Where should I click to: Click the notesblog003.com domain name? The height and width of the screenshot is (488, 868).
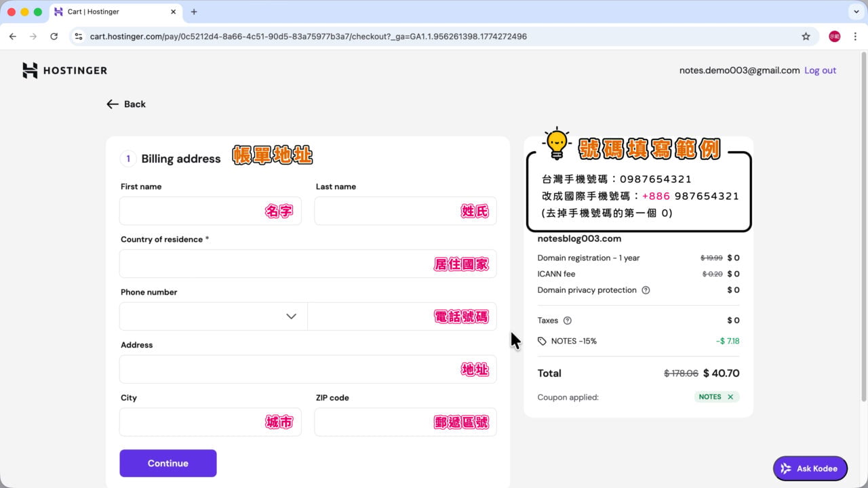579,239
